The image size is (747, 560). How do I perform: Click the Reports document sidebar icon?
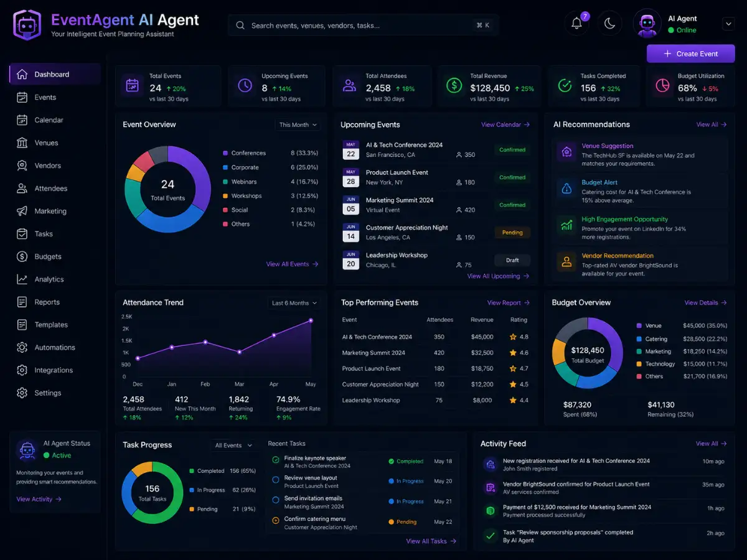(22, 302)
